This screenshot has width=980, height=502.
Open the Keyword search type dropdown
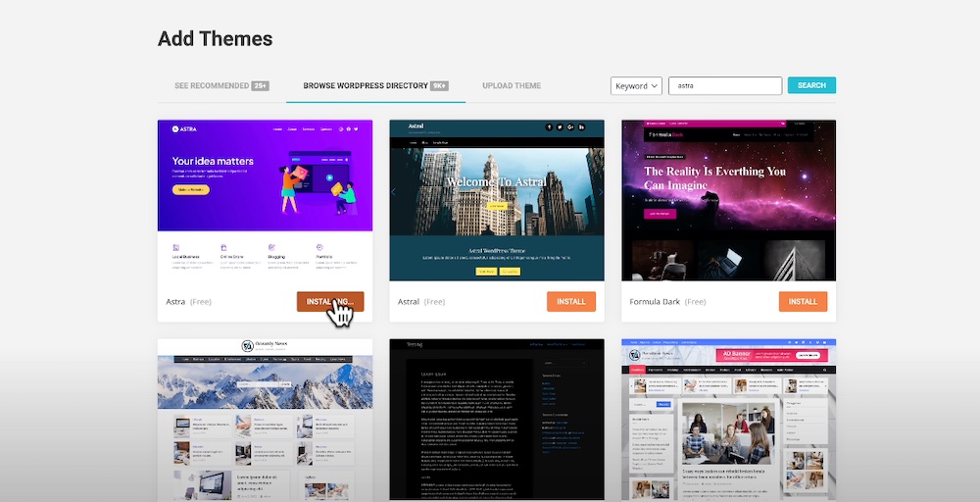click(636, 85)
